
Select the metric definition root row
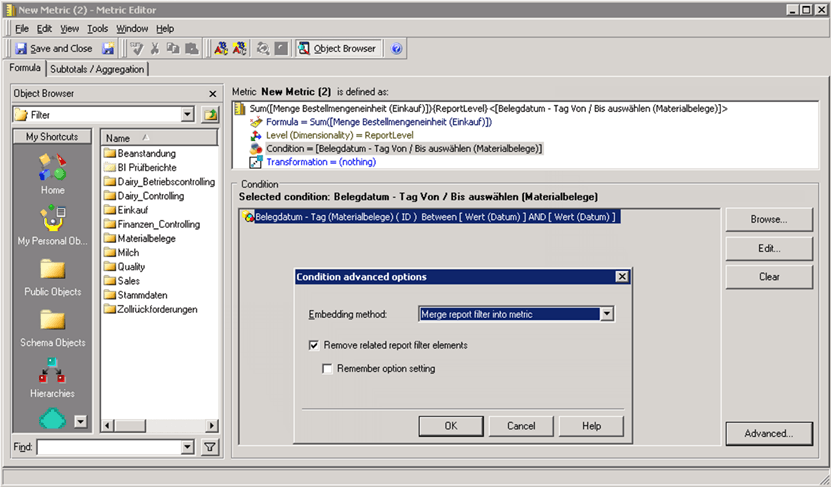(x=488, y=109)
